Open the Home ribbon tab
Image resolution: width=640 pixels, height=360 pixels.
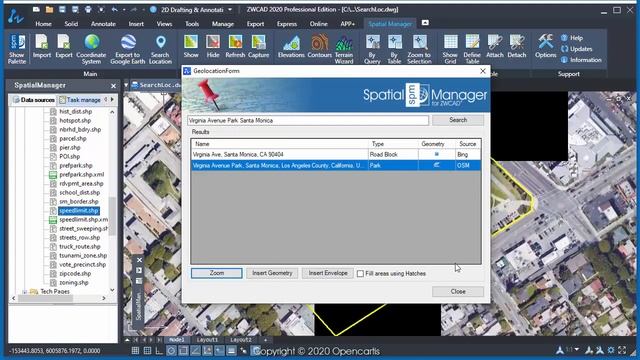click(x=43, y=24)
